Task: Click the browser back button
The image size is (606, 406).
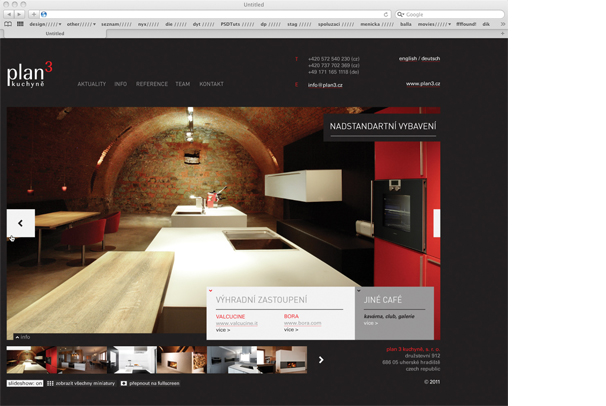Action: pos(10,13)
